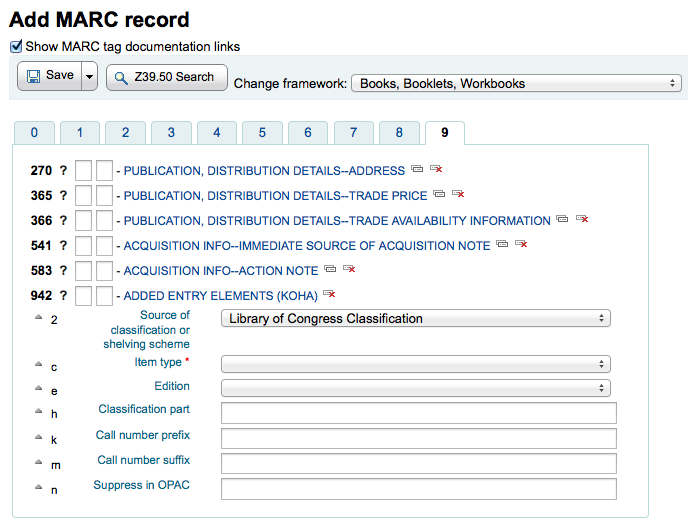Expand the Save button dropdown arrow
This screenshot has height=525, width=688.
89,76
